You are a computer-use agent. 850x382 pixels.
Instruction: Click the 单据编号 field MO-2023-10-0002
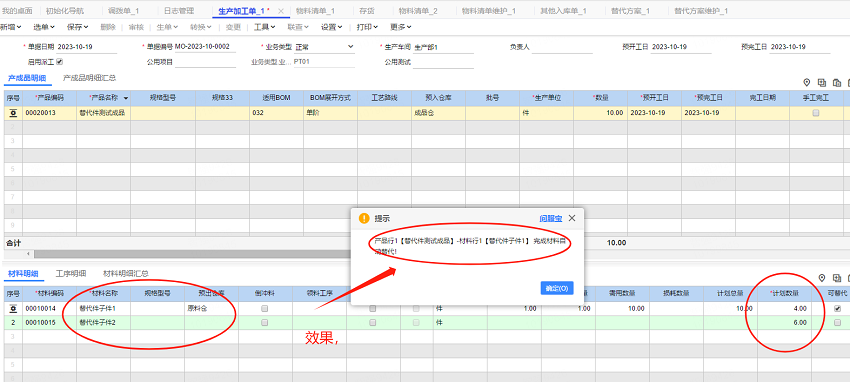(x=205, y=47)
